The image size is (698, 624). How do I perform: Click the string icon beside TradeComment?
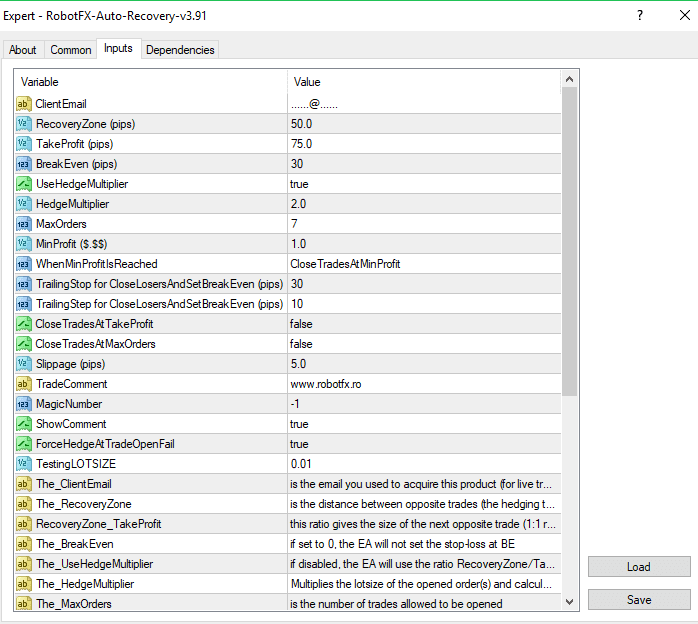point(24,384)
